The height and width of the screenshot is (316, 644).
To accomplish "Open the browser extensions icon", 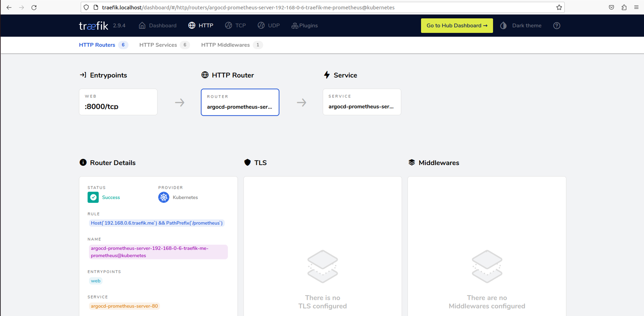I will coord(624,7).
